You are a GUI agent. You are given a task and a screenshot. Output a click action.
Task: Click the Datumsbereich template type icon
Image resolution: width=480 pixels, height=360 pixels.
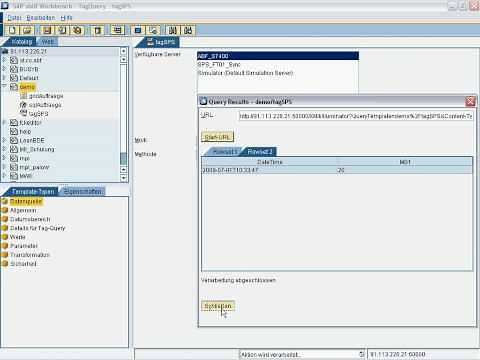tap(5, 219)
